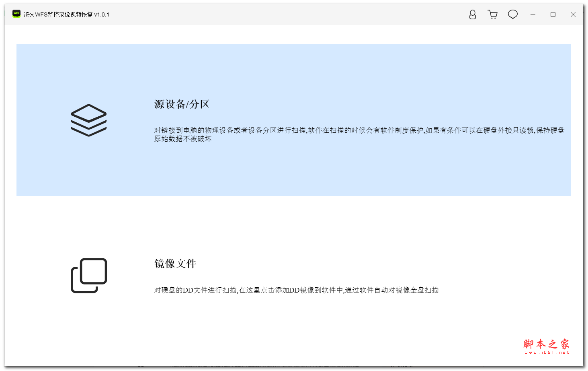
Task: Open the user account icon
Action: coord(473,14)
